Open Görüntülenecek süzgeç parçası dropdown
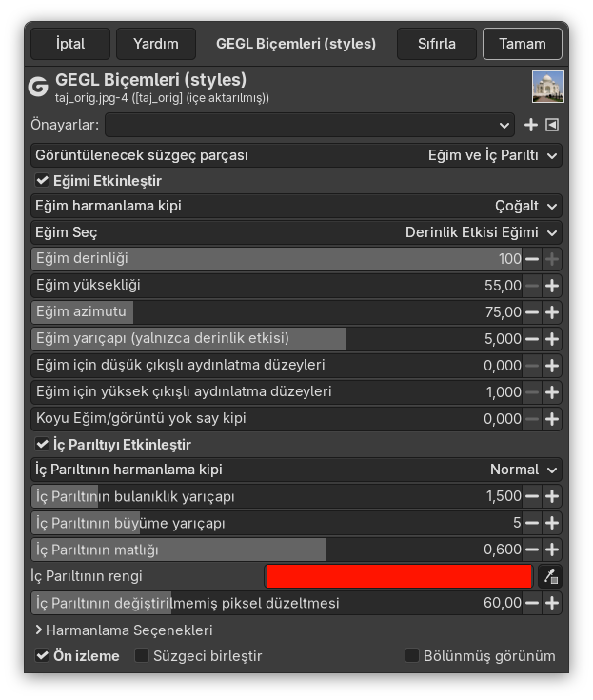Image resolution: width=593 pixels, height=700 pixels. click(296, 155)
